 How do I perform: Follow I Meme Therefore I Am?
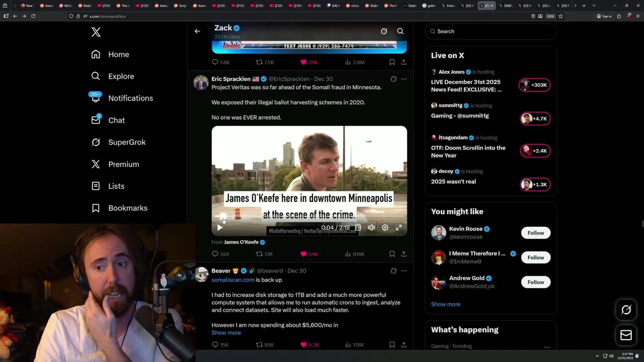pos(536,257)
